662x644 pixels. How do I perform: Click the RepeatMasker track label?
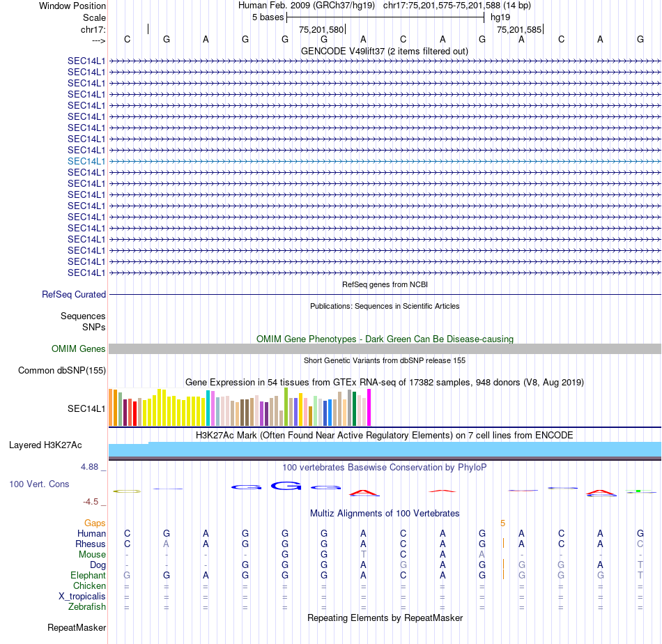(x=77, y=627)
